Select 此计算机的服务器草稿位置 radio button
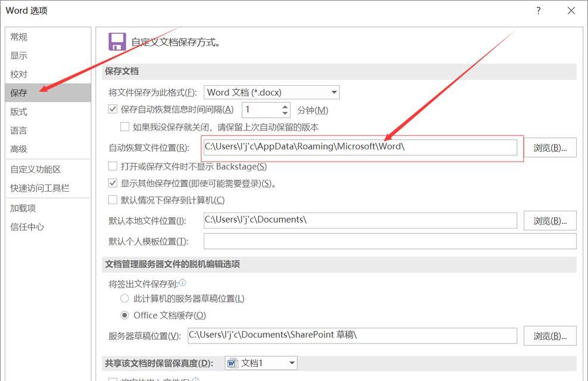Image resolution: width=588 pixels, height=381 pixels. point(125,299)
